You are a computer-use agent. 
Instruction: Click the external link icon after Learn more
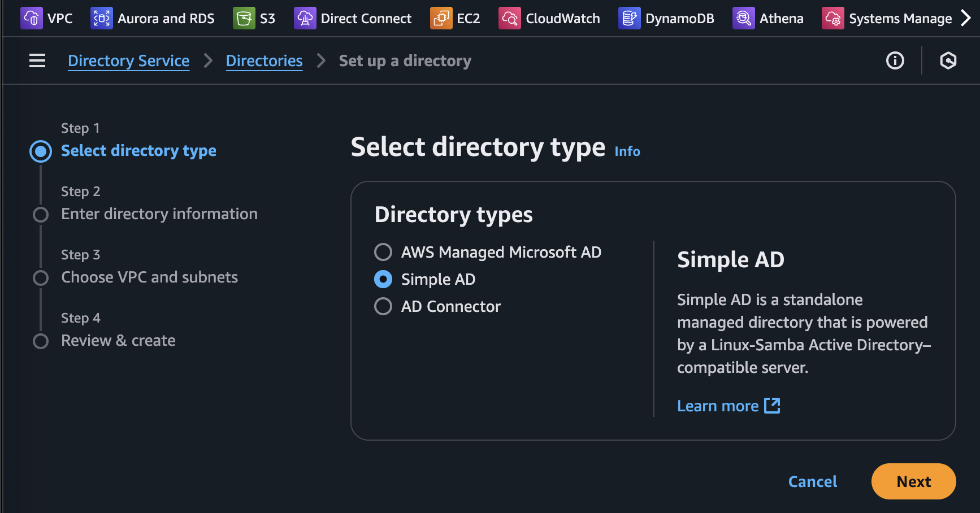(x=772, y=405)
